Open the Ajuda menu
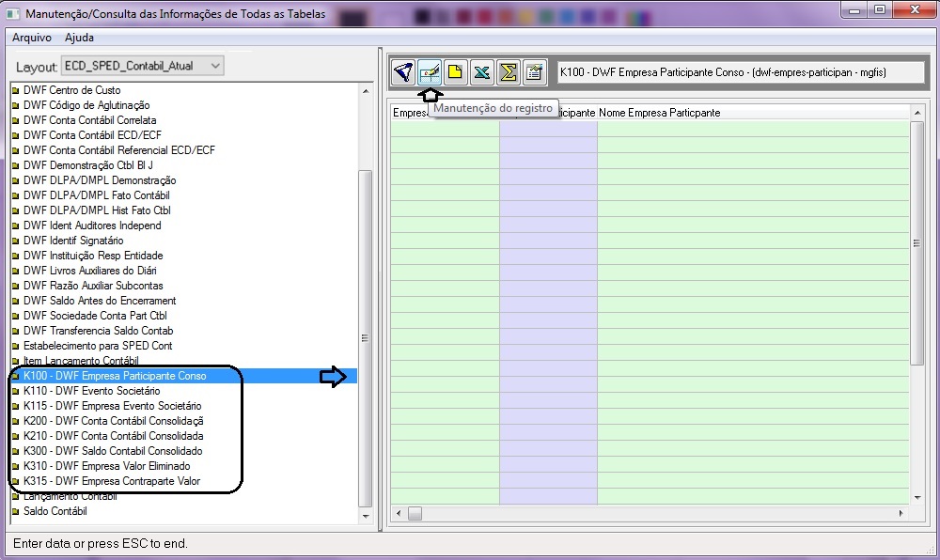 coord(79,38)
